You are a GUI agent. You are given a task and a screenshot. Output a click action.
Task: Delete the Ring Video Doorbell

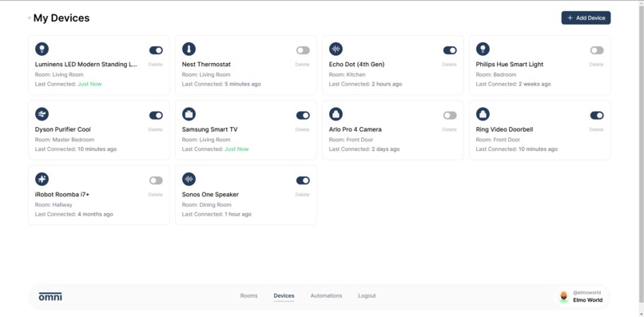(596, 129)
